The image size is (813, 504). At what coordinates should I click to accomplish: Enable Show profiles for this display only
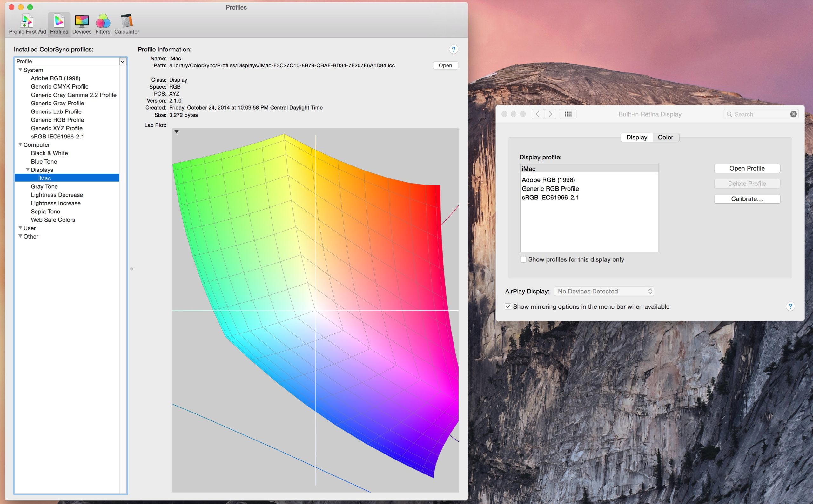pyautogui.click(x=523, y=259)
